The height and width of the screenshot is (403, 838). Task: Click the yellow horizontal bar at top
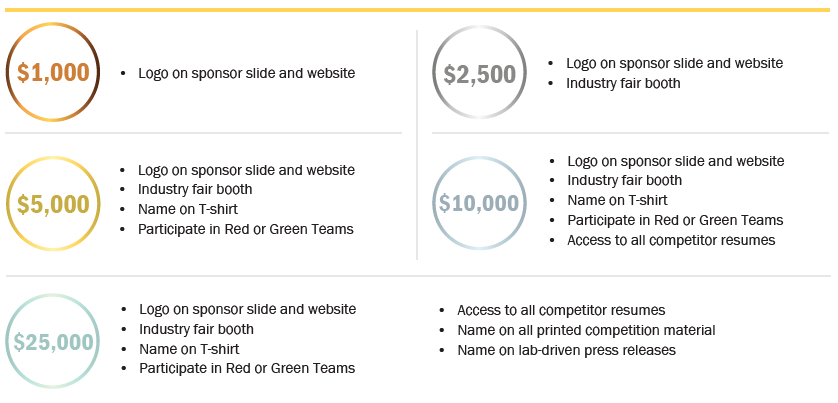tap(417, 10)
